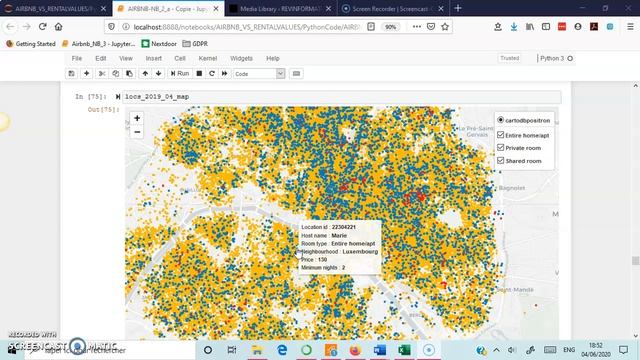The image size is (640, 360).
Task: Open a new browser tab
Action: pos(458,8)
